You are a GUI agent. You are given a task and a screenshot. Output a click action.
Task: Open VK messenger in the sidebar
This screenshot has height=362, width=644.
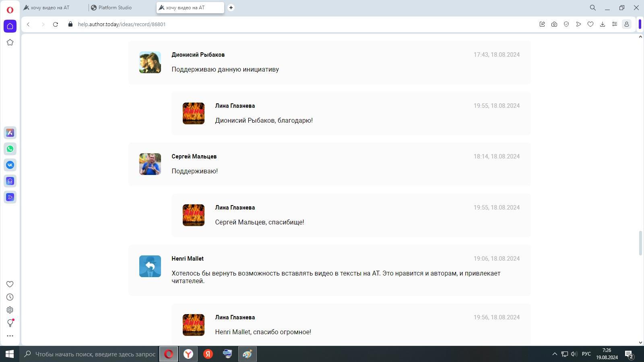pyautogui.click(x=10, y=165)
